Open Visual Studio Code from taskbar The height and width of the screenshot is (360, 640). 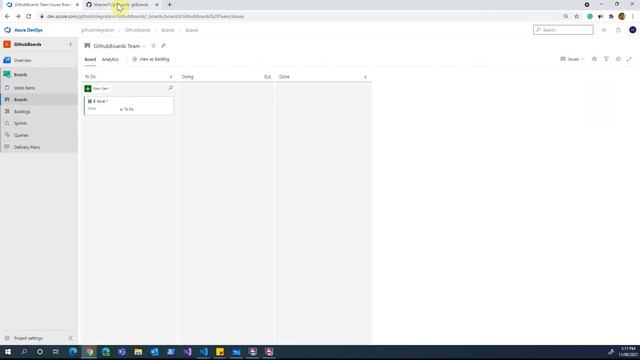click(x=204, y=351)
